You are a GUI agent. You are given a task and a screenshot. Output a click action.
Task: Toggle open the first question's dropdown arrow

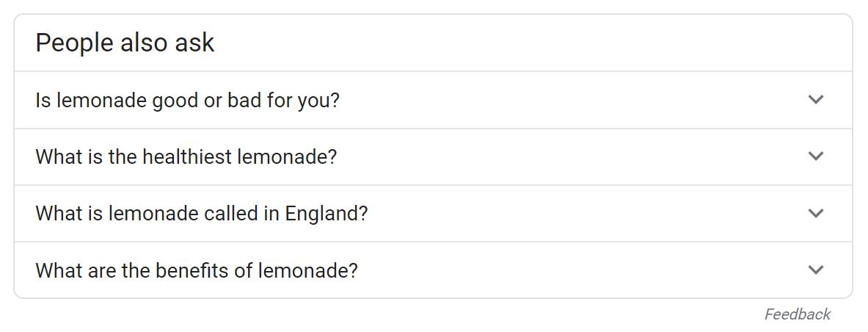[816, 100]
